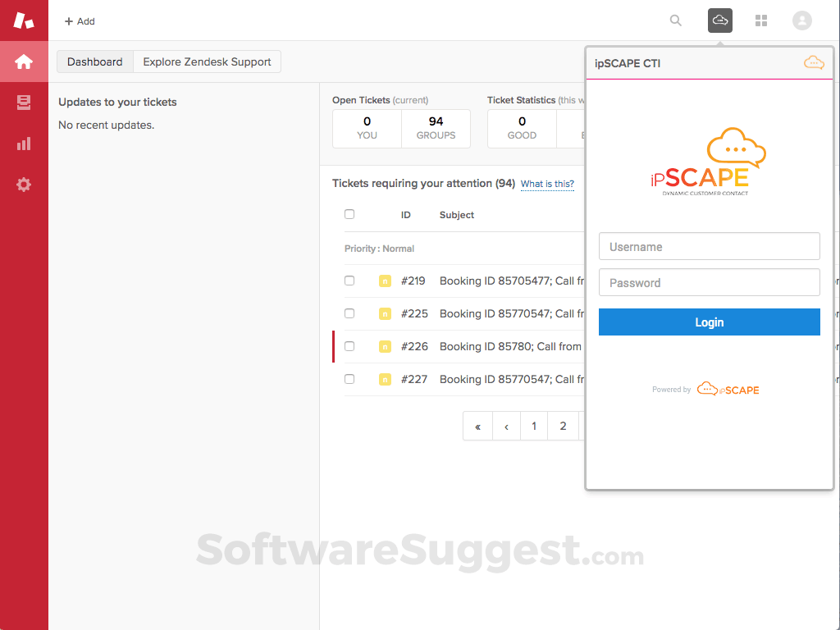Open the Admin settings gear icon

click(x=24, y=184)
